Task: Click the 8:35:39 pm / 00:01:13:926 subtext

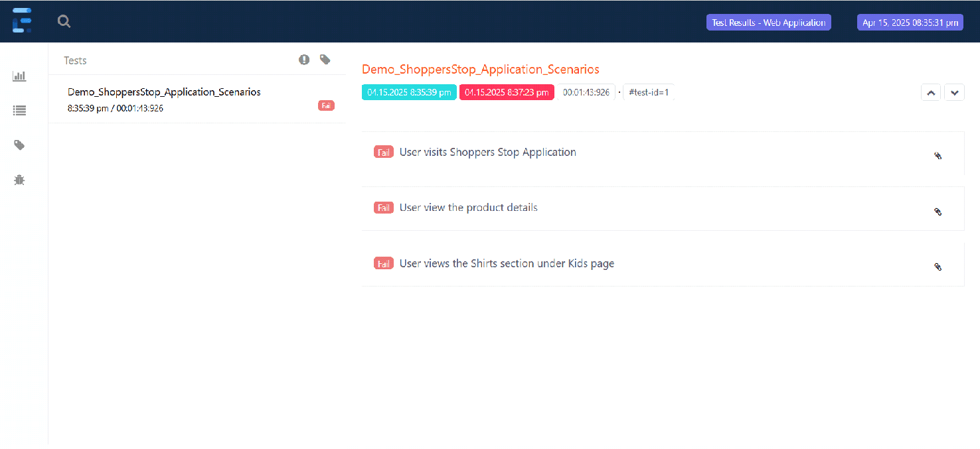Action: coord(116,108)
